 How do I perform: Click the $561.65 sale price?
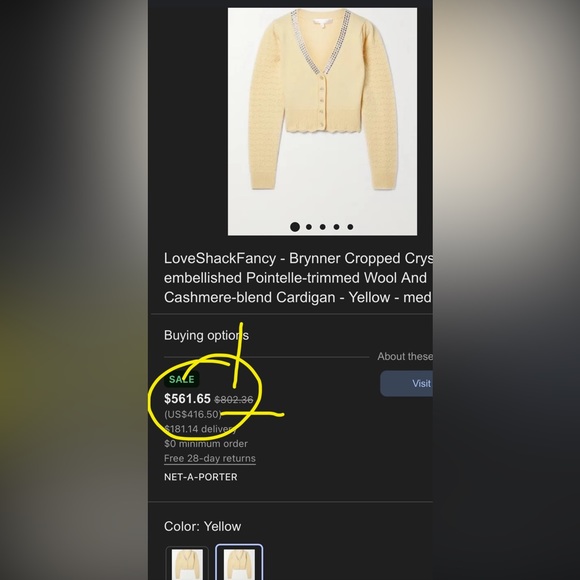(187, 399)
